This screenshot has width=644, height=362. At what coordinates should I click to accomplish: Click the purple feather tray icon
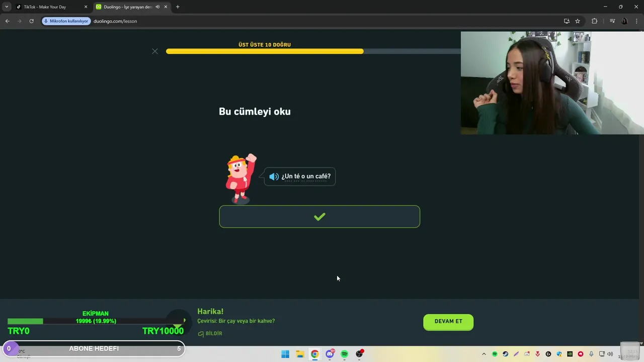[516, 354]
